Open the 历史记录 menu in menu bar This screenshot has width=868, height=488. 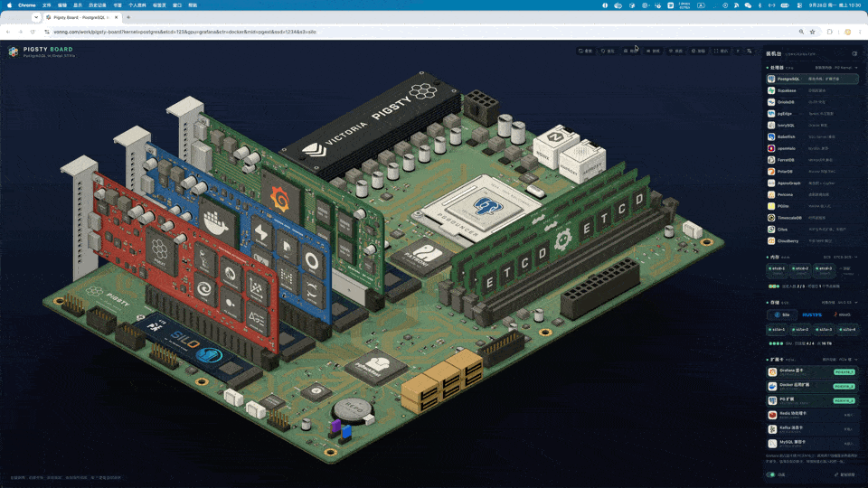pyautogui.click(x=98, y=5)
